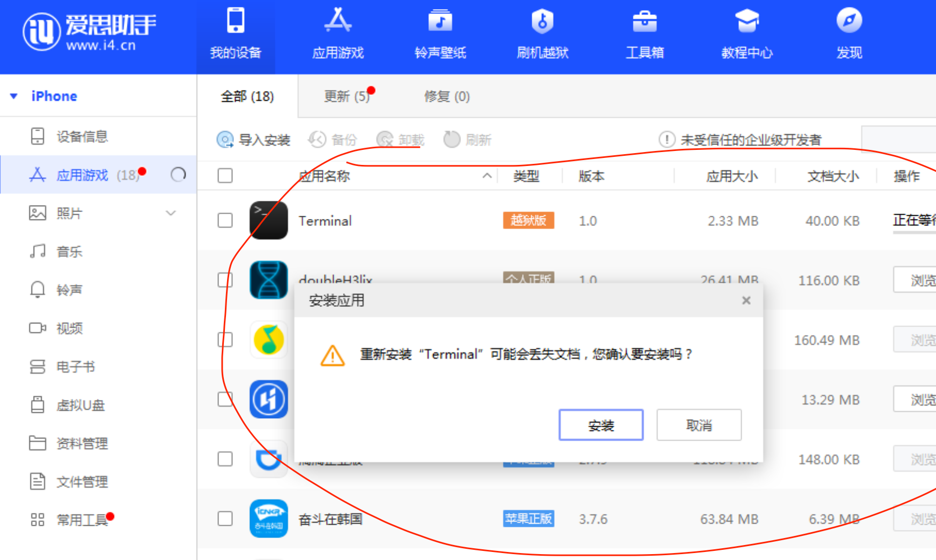Confirm with 安装 in the dialog
Viewport: 936px width, 560px height.
pos(601,425)
